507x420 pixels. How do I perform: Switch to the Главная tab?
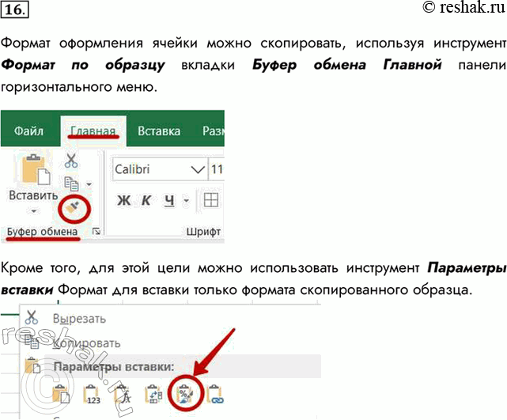coord(93,131)
